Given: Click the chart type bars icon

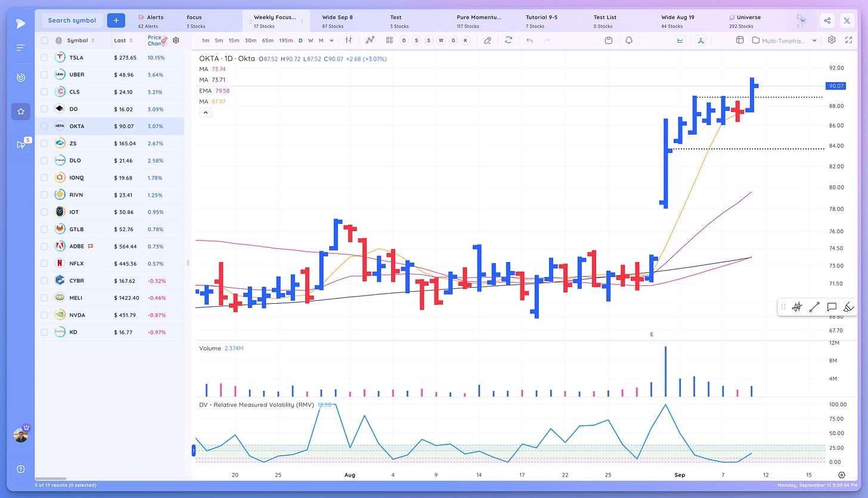Looking at the screenshot, I should pyautogui.click(x=348, y=40).
